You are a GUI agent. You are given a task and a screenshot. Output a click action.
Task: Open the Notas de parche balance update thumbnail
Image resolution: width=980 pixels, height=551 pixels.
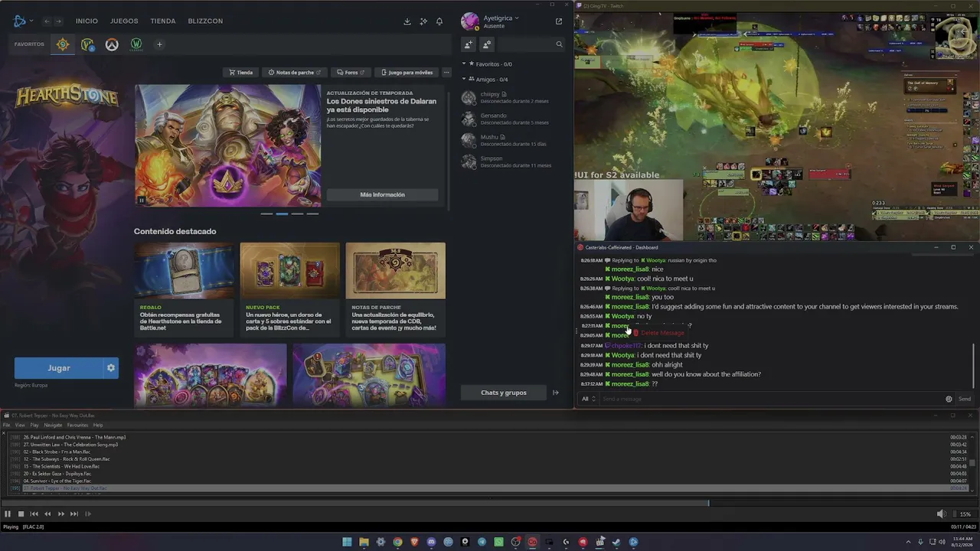(x=395, y=270)
